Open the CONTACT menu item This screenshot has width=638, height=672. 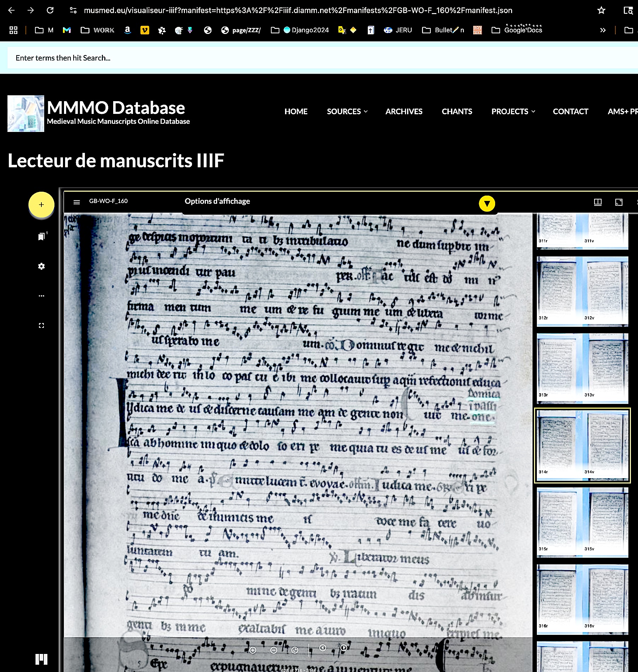[x=570, y=111]
